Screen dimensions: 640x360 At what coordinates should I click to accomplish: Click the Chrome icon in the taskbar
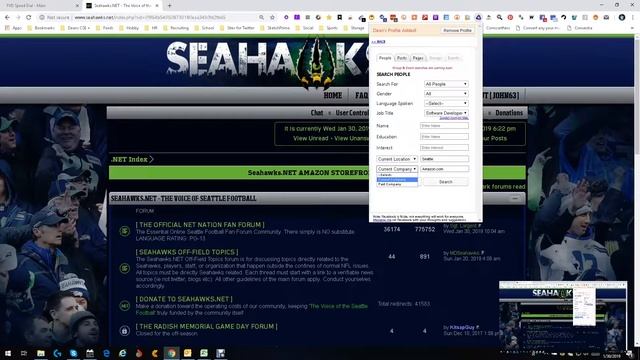click(171, 353)
